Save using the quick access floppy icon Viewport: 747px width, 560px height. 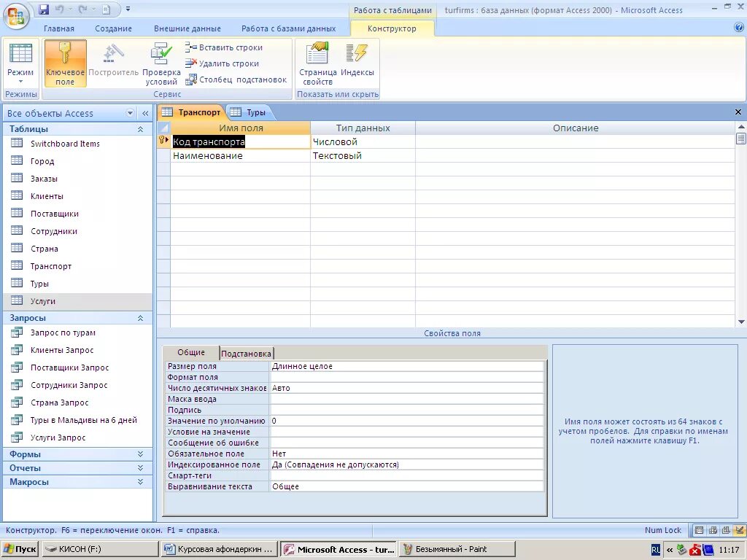coord(44,9)
